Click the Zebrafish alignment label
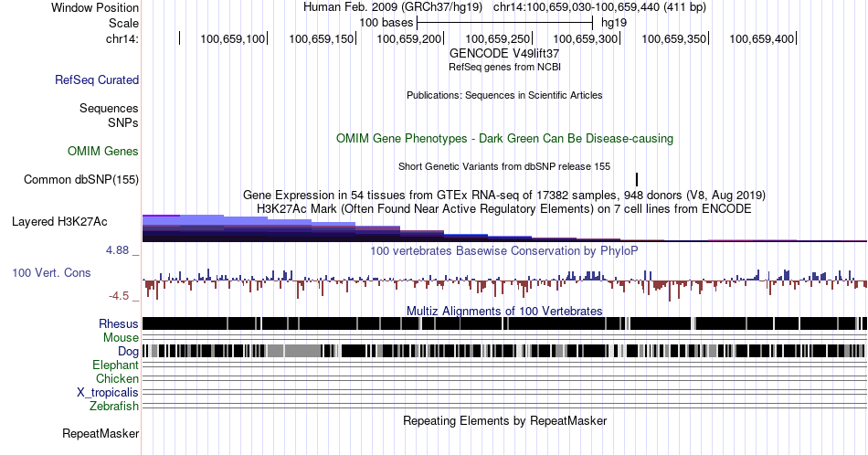The image size is (868, 455). pyautogui.click(x=114, y=406)
